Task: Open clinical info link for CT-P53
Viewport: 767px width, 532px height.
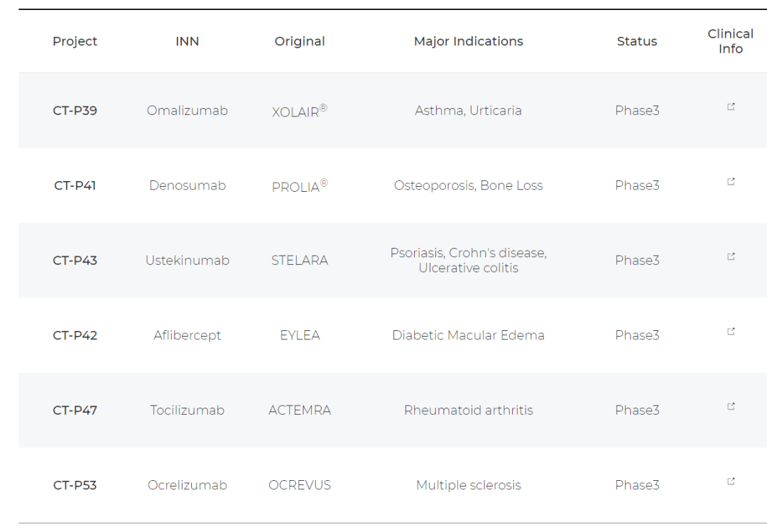Action: [731, 482]
